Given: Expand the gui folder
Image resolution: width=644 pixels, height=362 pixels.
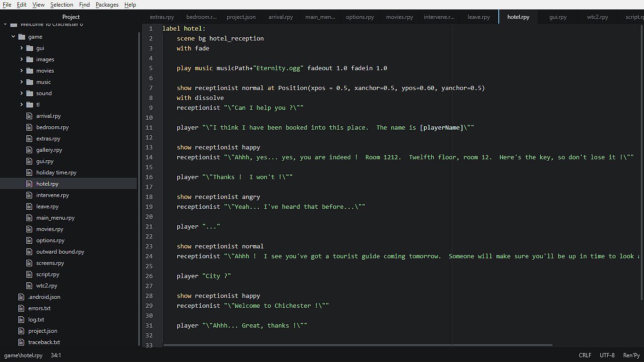Looking at the screenshot, I should click(22, 48).
